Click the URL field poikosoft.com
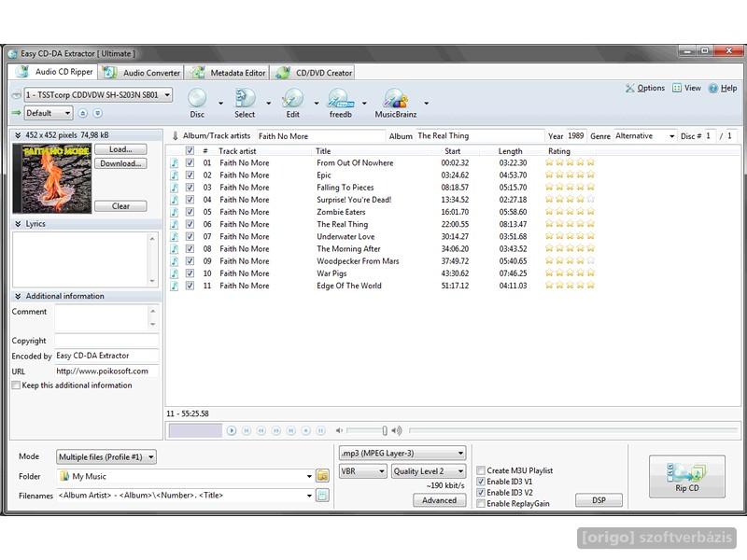The width and height of the screenshot is (747, 560). [106, 371]
